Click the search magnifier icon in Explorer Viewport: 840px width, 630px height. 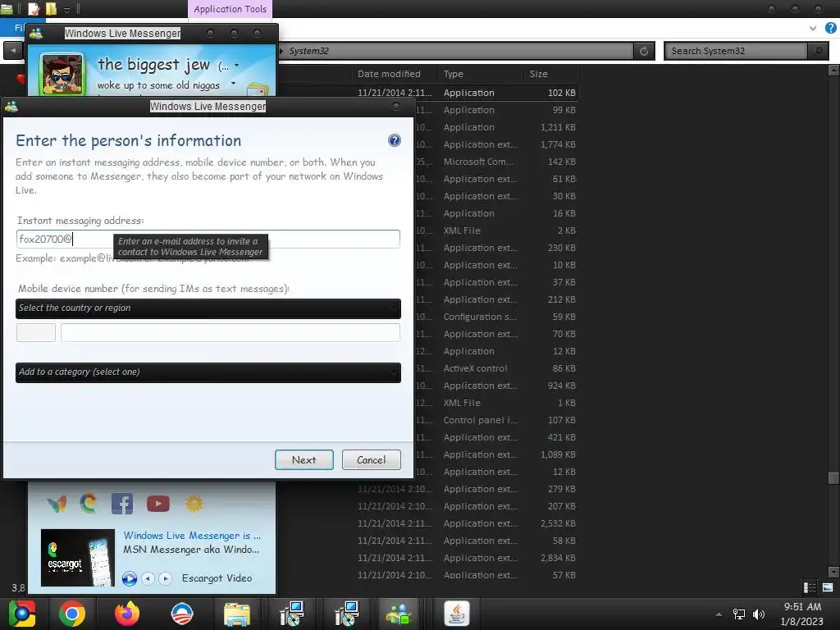tap(818, 51)
